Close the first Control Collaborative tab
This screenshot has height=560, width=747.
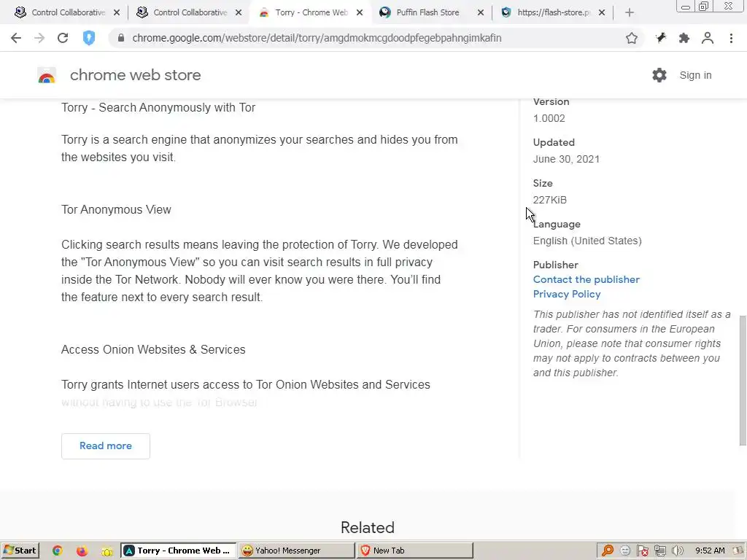pos(117,13)
